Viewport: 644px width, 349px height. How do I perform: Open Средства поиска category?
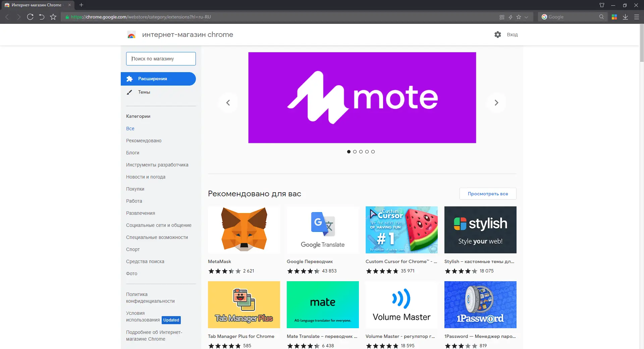(145, 261)
